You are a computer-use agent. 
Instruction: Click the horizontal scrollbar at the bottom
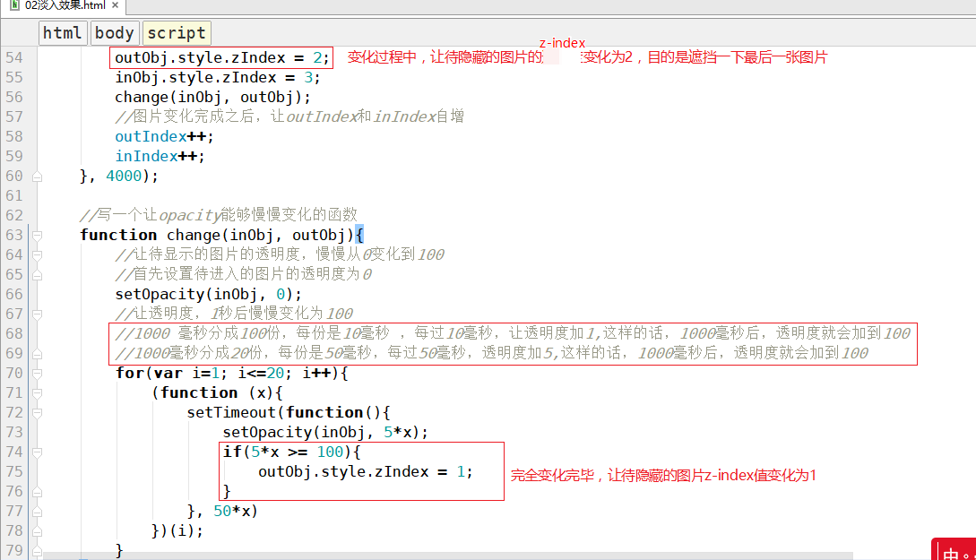[358, 556]
